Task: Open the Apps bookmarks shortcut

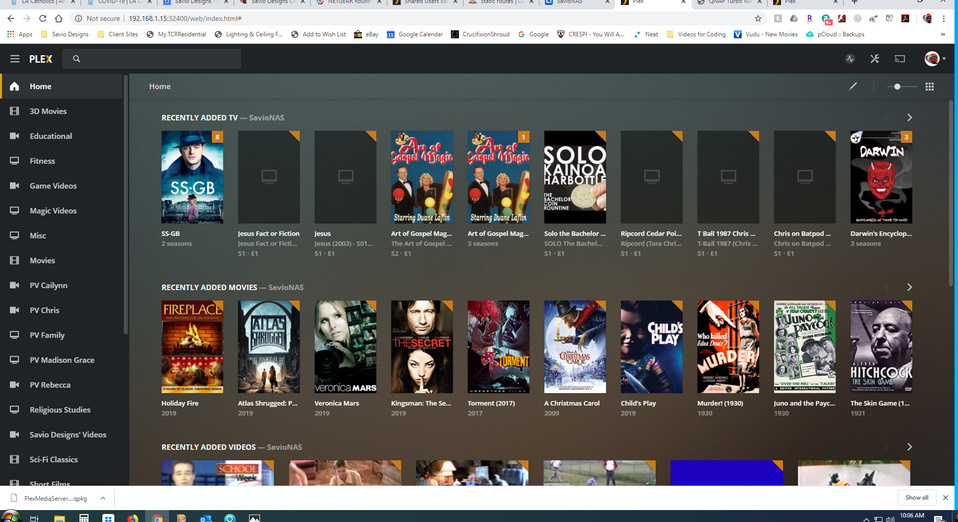Action: pyautogui.click(x=20, y=34)
